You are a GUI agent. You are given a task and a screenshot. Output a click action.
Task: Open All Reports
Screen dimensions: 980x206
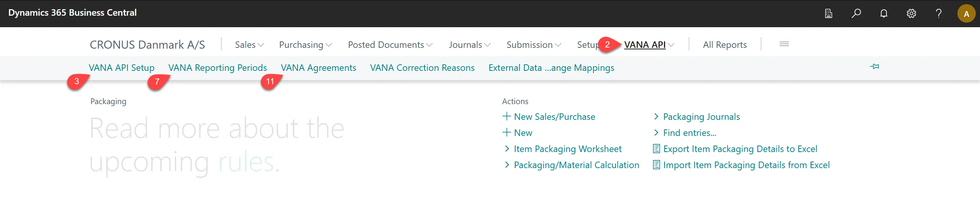tap(725, 45)
